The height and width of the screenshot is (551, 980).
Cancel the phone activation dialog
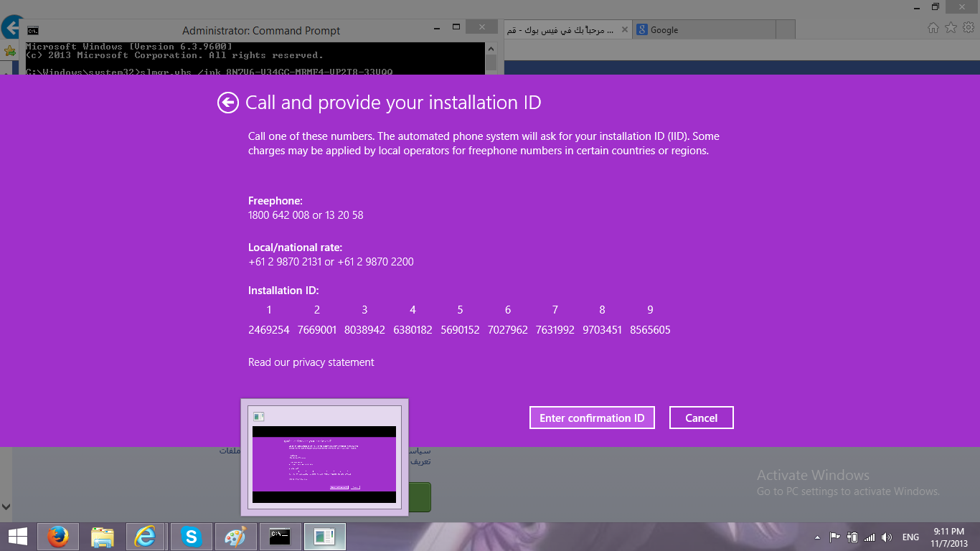pyautogui.click(x=701, y=418)
